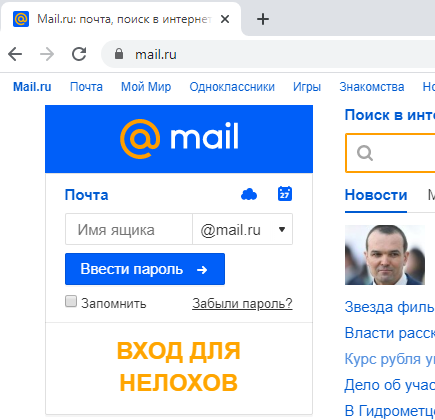
Task: Select the Mail.ru tab title
Action: coord(124,19)
